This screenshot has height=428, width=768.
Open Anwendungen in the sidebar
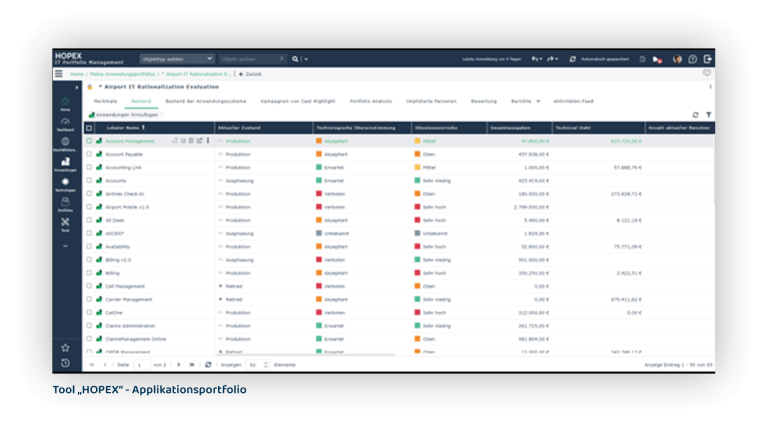(x=65, y=164)
